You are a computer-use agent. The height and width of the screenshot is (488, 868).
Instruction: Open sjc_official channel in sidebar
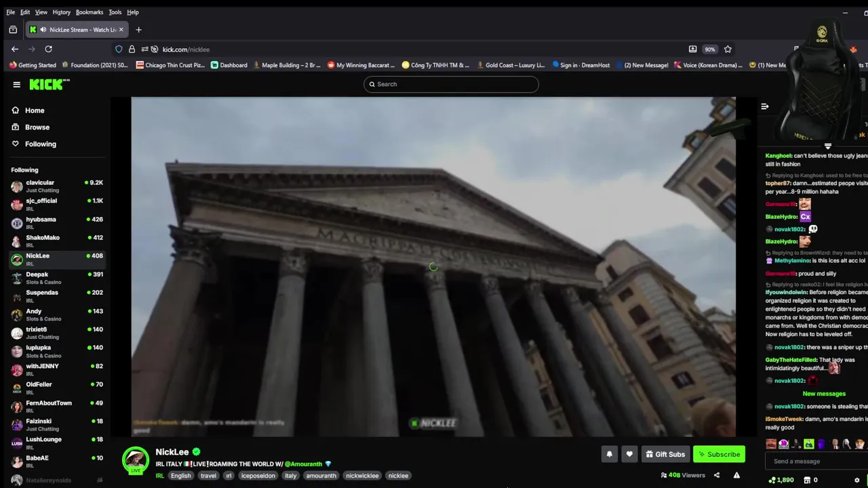click(x=57, y=204)
